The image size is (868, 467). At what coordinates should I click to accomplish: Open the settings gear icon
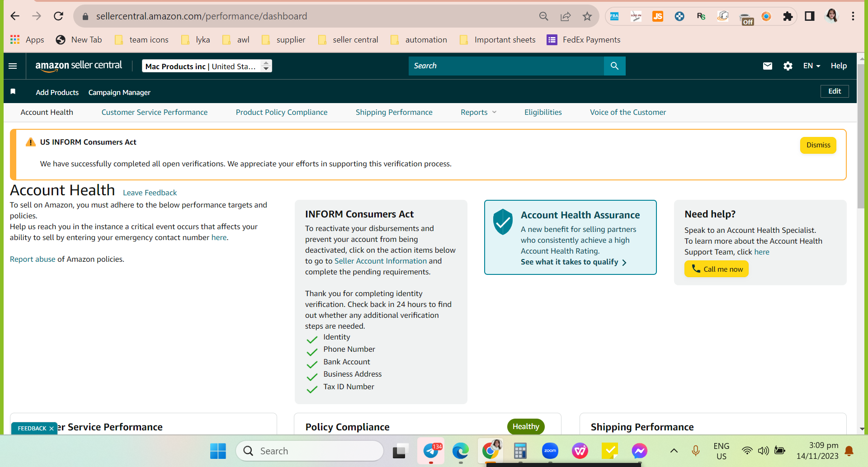click(x=788, y=66)
